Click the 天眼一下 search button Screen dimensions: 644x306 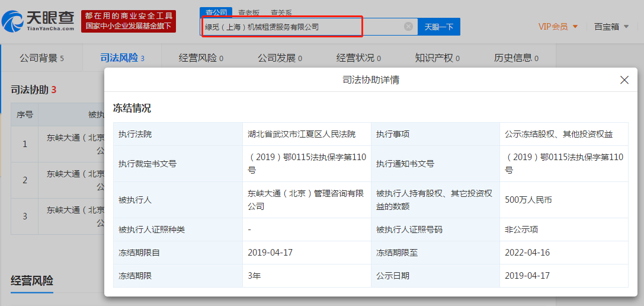[438, 27]
